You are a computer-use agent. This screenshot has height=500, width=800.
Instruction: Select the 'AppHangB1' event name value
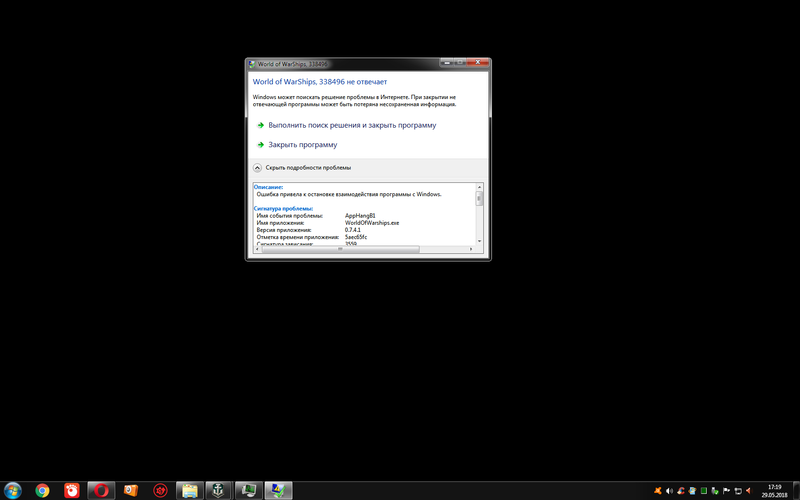point(360,216)
